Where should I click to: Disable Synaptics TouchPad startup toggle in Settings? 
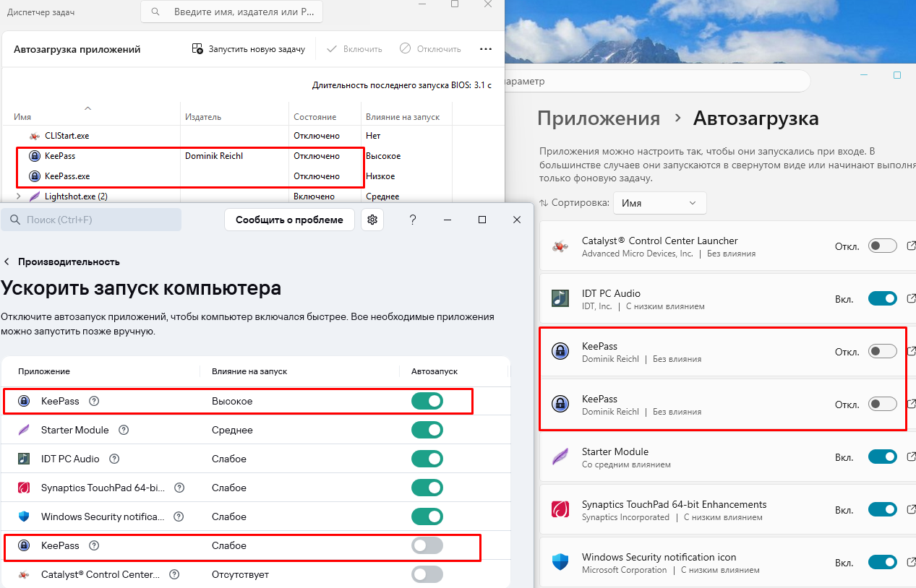(x=883, y=509)
